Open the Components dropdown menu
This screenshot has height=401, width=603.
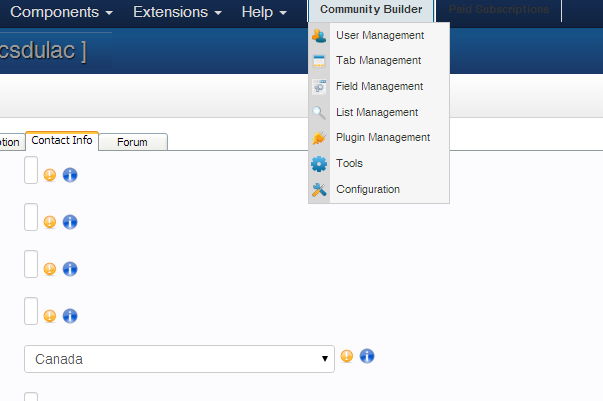point(62,12)
